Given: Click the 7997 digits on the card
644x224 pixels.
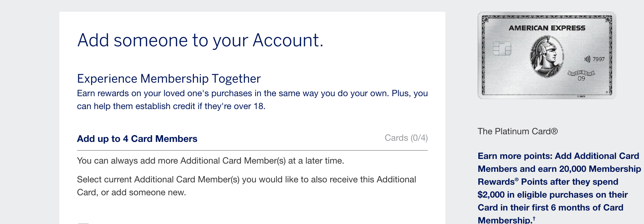Looking at the screenshot, I should click(598, 60).
